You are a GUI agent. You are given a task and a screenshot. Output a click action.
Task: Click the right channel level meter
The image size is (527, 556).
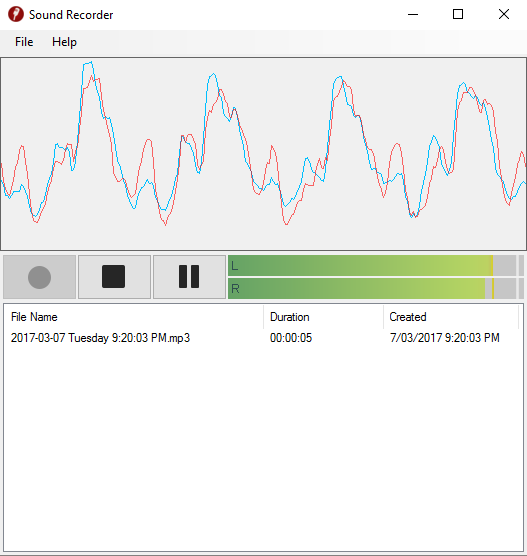(x=372, y=289)
